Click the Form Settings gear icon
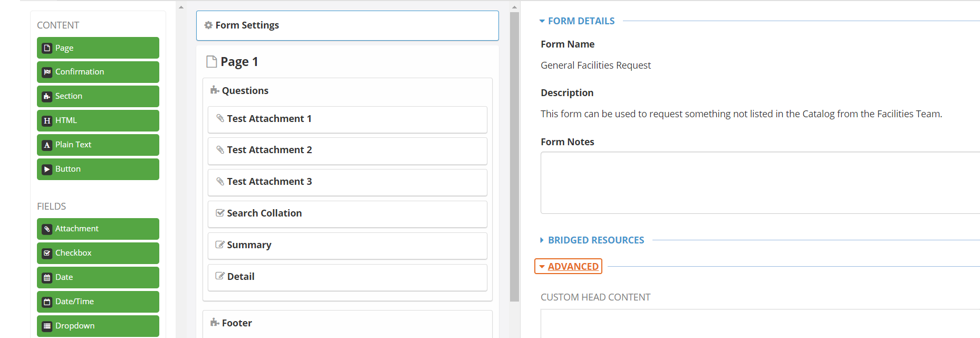This screenshot has width=980, height=338. 208,25
